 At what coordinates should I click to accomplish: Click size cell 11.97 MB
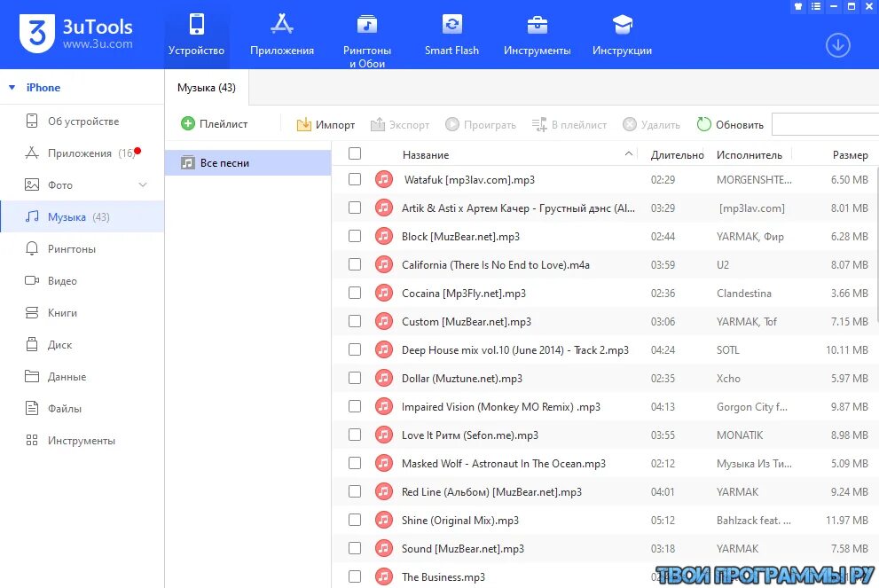coord(847,521)
